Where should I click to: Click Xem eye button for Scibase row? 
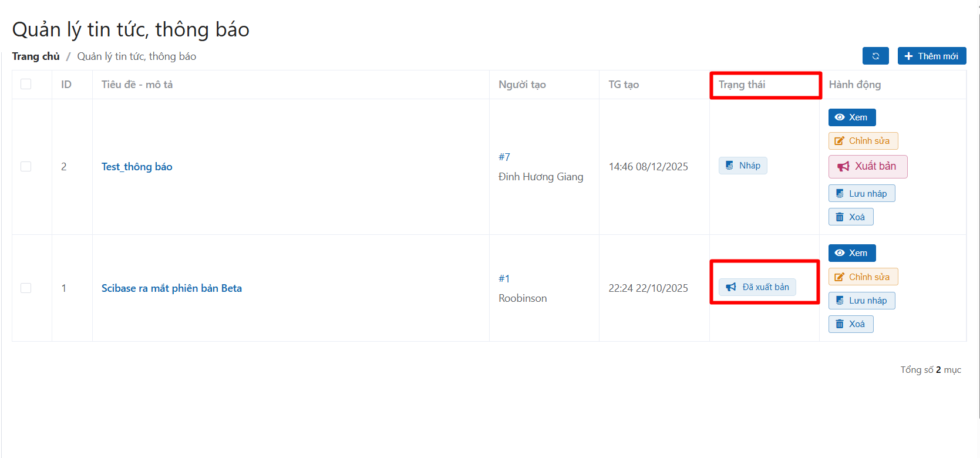851,253
